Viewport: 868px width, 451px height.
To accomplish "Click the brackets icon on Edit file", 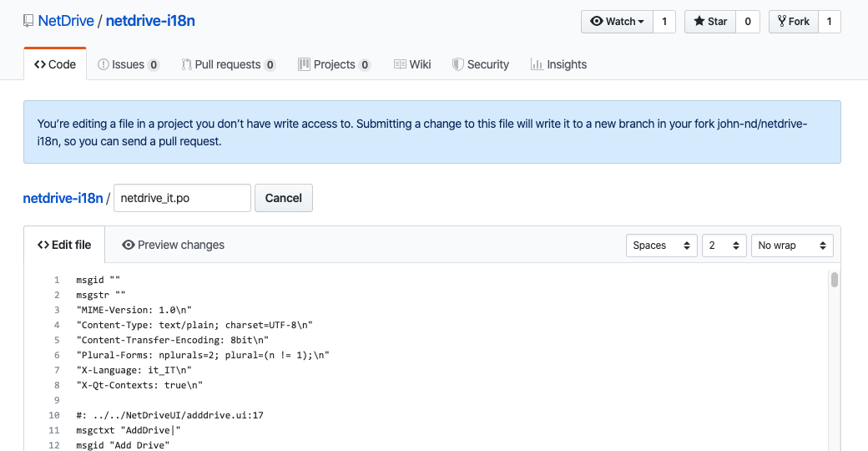I will [x=43, y=245].
